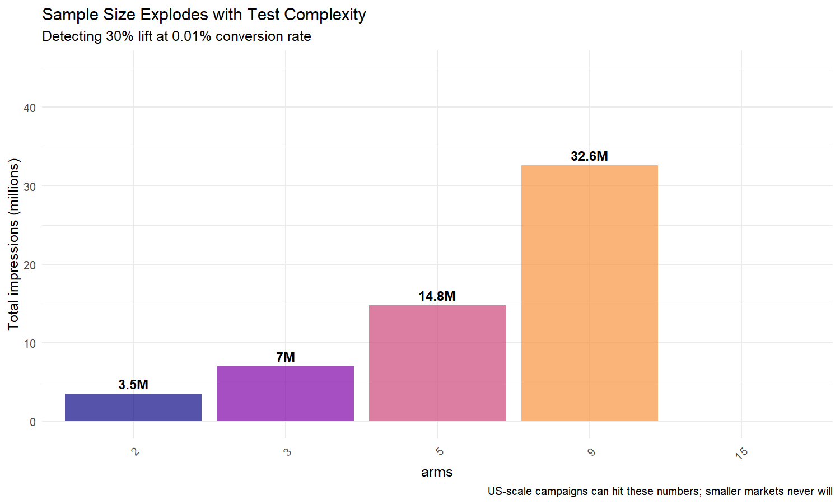Click the 32.6M value label
Screen dimensions: 840x504
coord(589,156)
